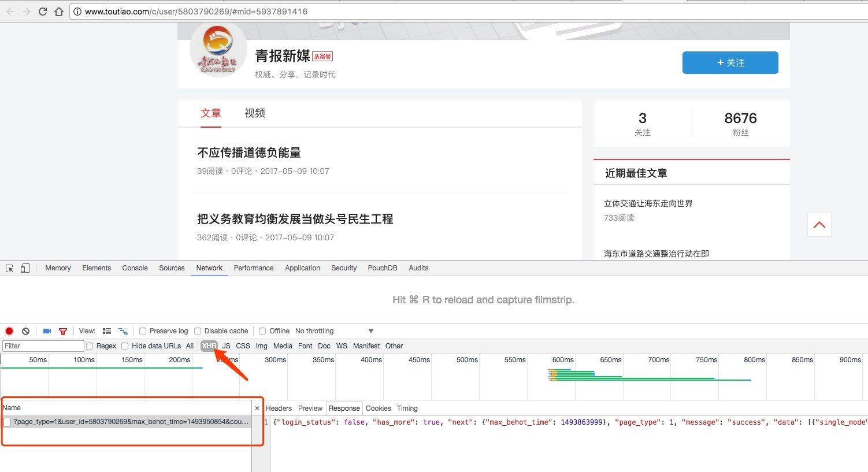
Task: Select the Network panel tab
Action: [209, 268]
